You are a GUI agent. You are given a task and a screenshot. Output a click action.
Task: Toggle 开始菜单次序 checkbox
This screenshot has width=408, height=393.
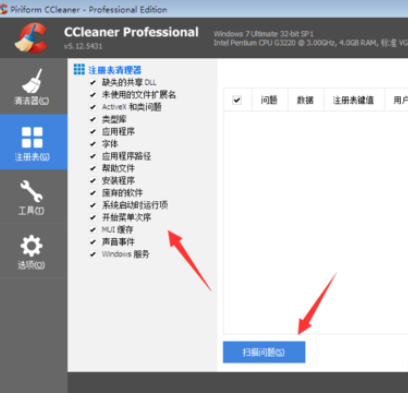click(93, 217)
